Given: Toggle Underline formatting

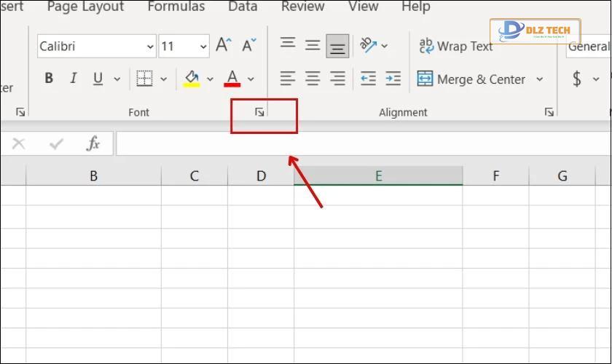Looking at the screenshot, I should click(98, 79).
